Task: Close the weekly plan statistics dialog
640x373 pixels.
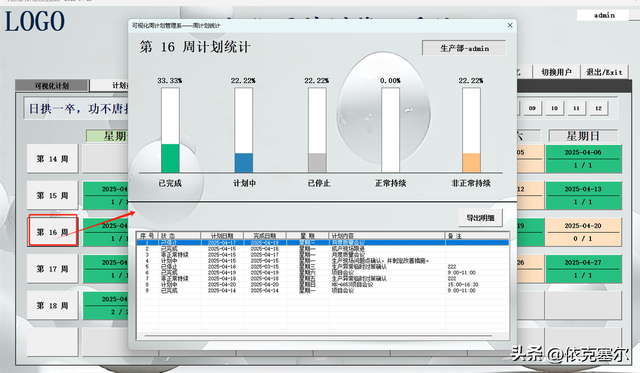Action: [x=510, y=25]
